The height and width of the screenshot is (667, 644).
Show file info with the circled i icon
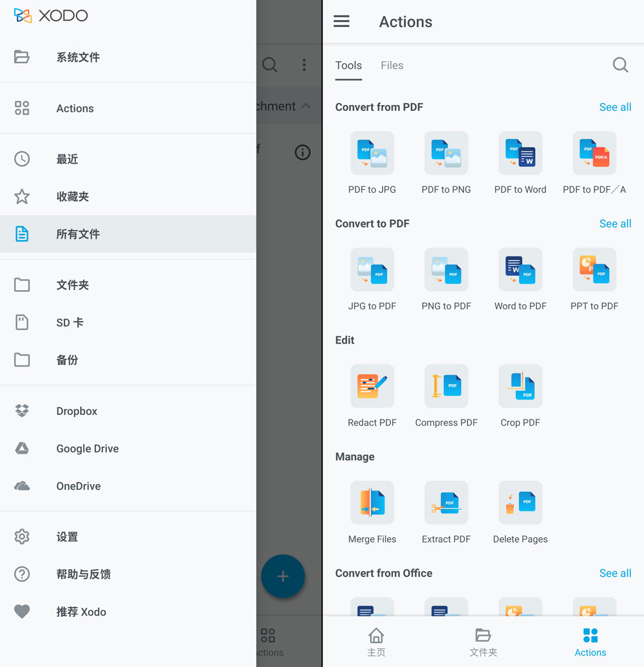click(x=302, y=152)
